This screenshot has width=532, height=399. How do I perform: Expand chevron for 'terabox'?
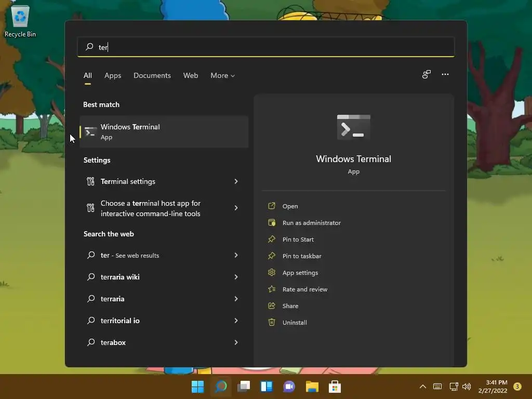tap(236, 342)
